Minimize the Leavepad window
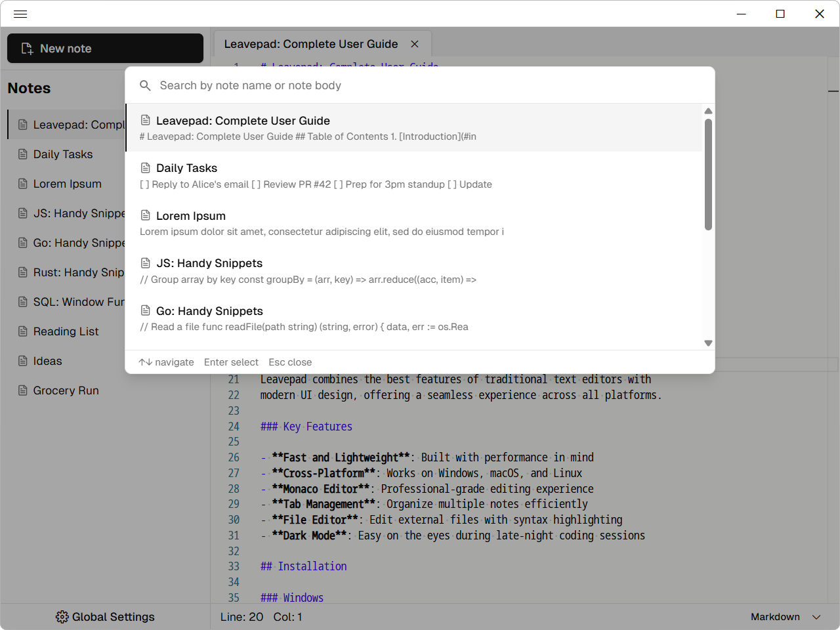This screenshot has height=630, width=840. pyautogui.click(x=742, y=14)
